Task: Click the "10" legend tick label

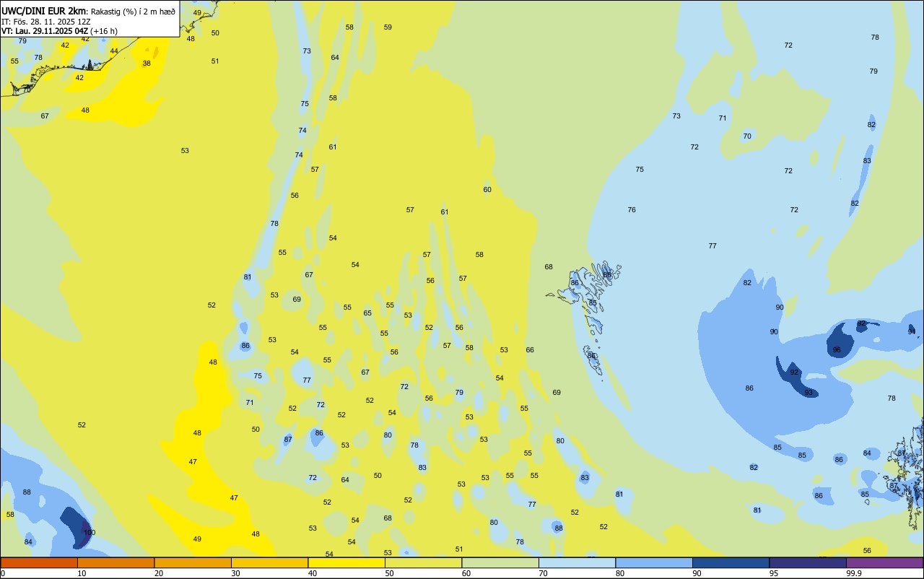Action: pos(82,573)
